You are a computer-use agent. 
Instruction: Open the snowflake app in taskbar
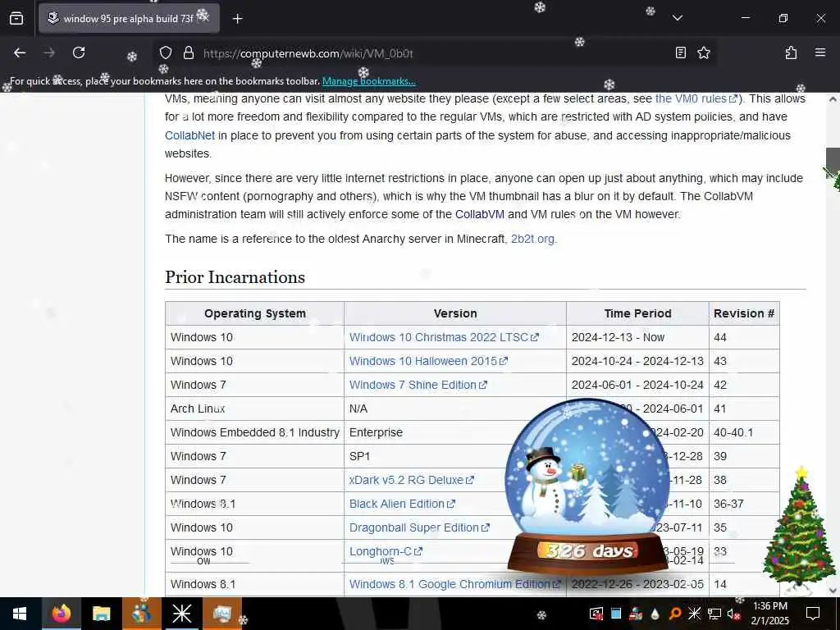(181, 614)
